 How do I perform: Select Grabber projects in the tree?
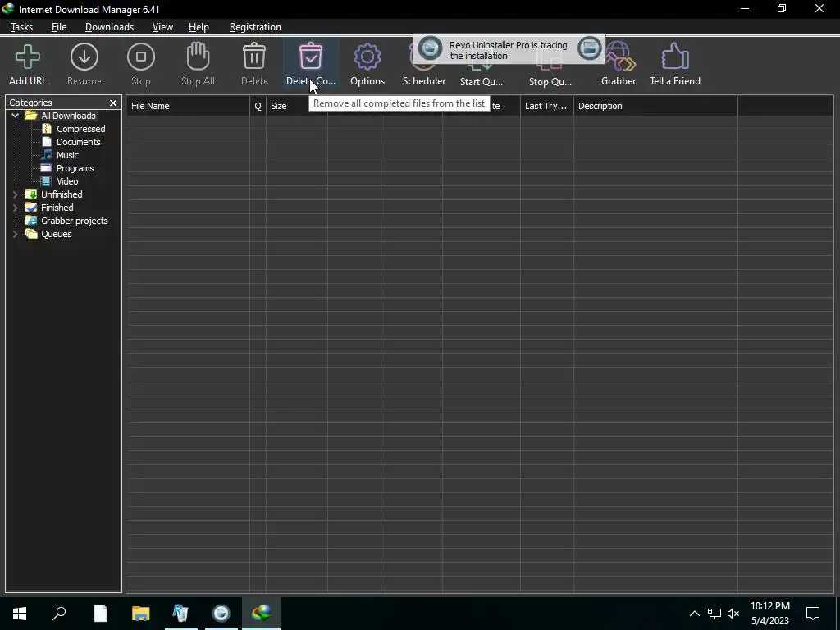click(75, 221)
